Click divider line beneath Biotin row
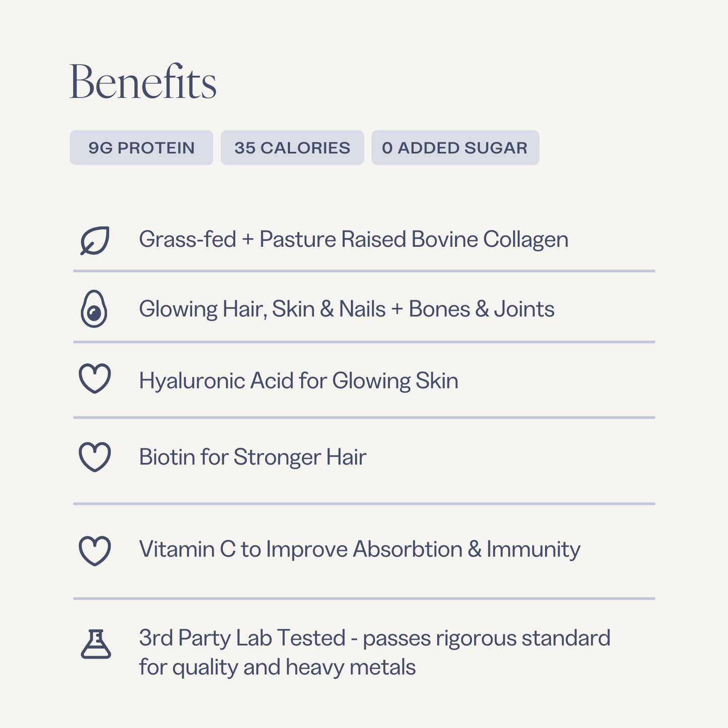 [364, 503]
